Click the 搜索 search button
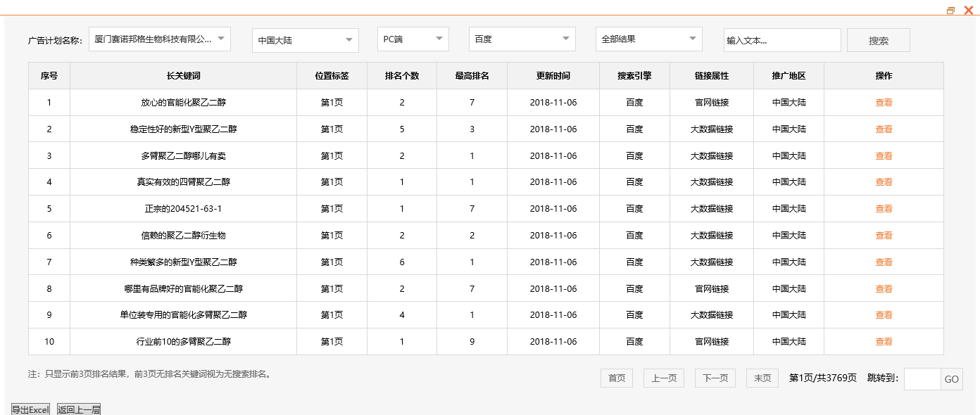 (x=877, y=39)
